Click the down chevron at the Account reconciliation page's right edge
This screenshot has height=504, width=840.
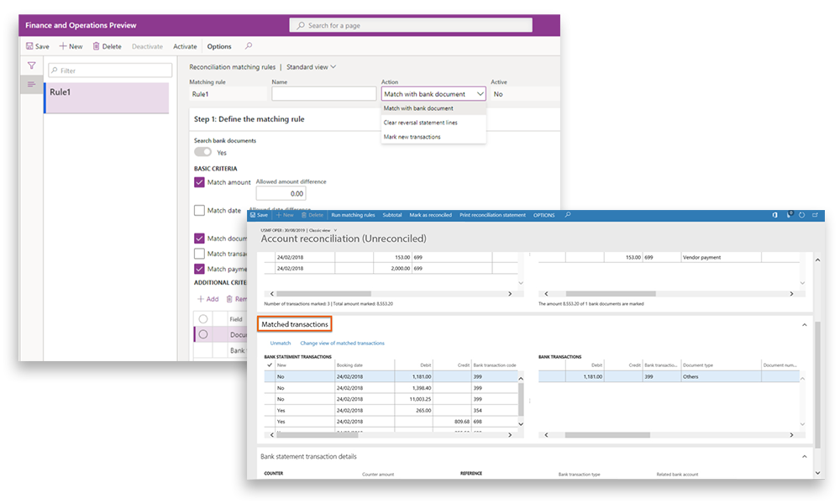point(817,472)
